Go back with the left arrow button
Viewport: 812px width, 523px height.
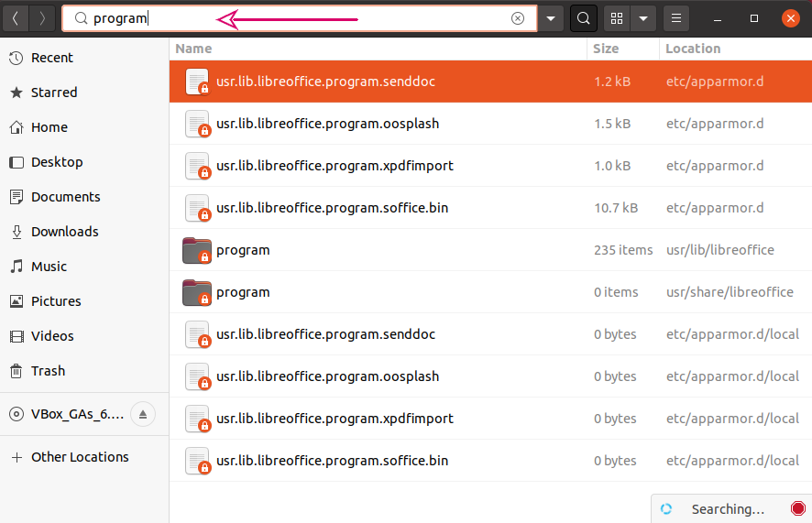tap(16, 18)
